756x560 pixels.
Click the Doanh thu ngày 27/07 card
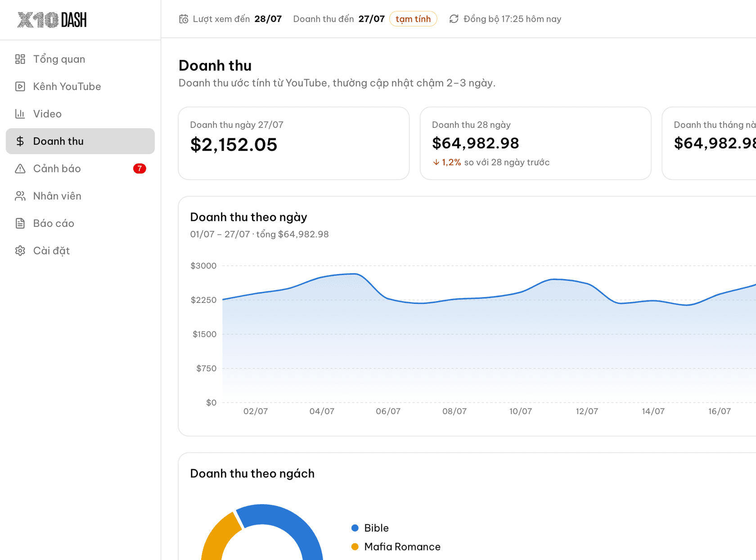pyautogui.click(x=294, y=143)
